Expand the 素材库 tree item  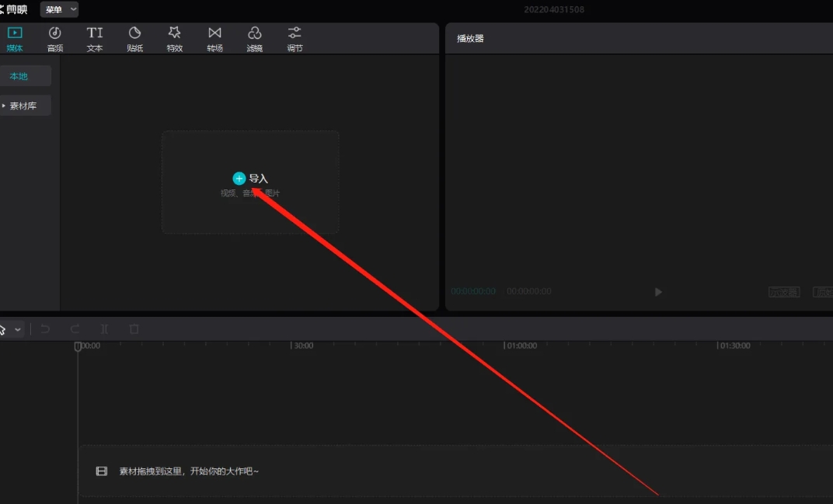click(x=4, y=106)
